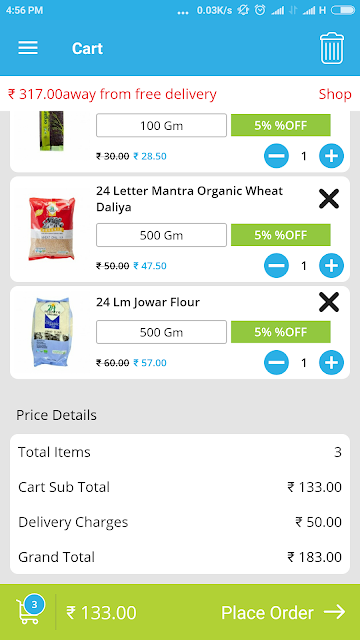Screen dimensions: 360x640
Task: Increase Jowar Flour quantity with plus icon
Action: [331, 362]
